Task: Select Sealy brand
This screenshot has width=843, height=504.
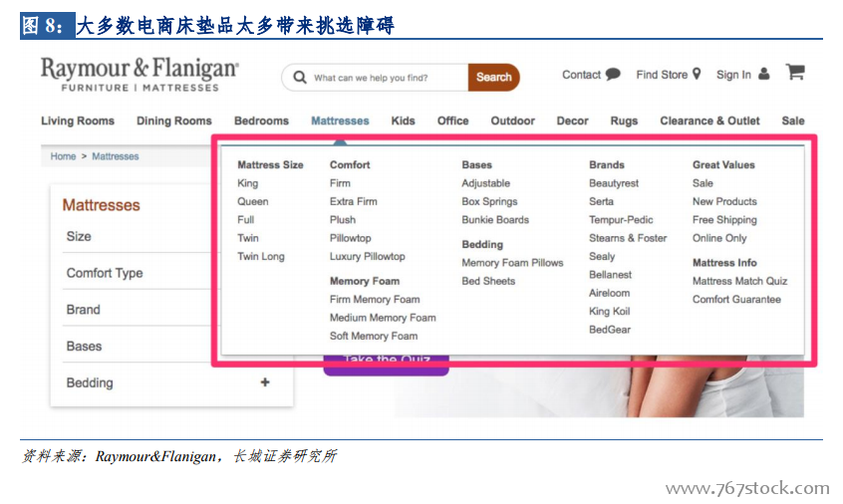Action: pos(602,256)
